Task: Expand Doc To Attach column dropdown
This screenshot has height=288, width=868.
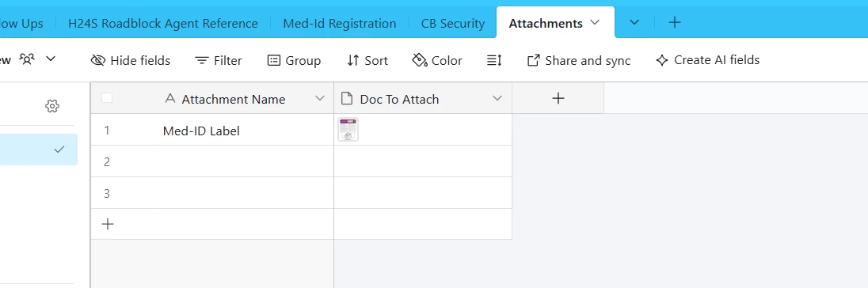Action: click(497, 98)
